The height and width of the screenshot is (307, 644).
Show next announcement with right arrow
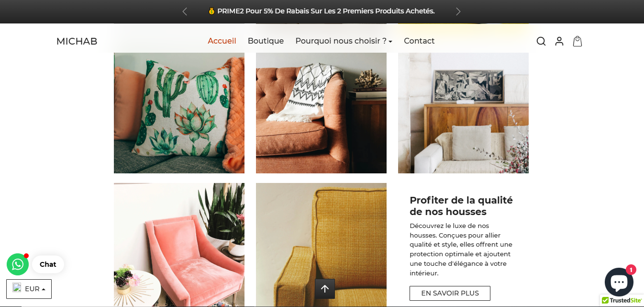(458, 11)
